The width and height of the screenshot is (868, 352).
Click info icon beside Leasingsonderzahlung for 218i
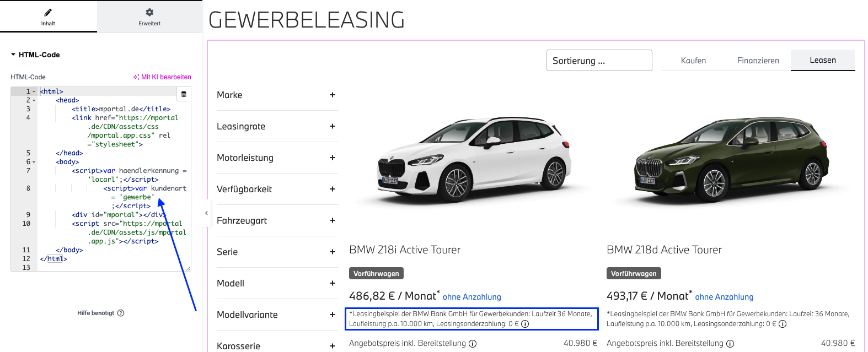[x=525, y=324]
